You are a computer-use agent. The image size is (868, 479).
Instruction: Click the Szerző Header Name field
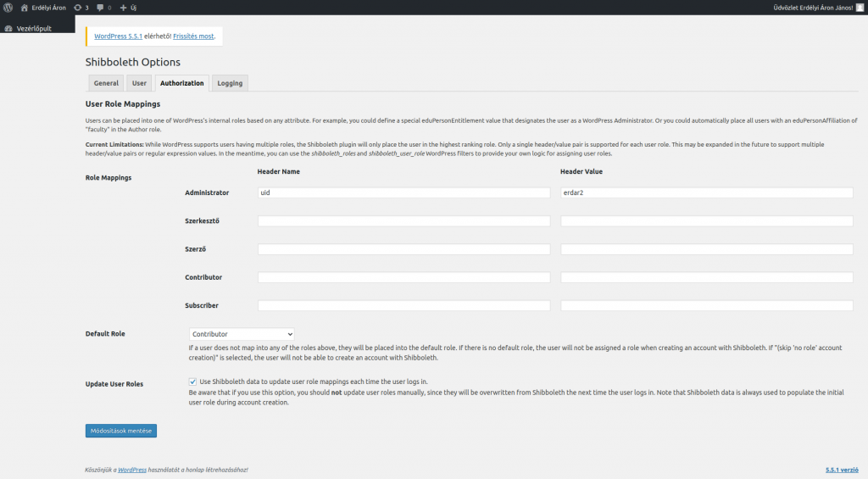(x=404, y=249)
